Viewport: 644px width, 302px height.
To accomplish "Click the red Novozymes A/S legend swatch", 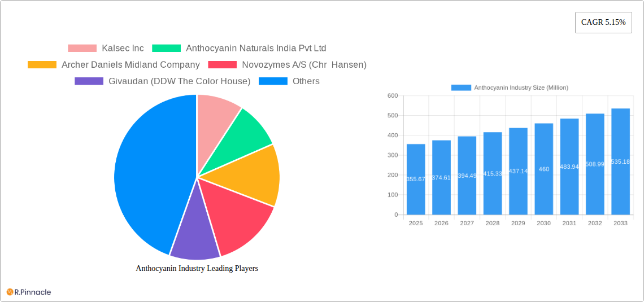I will 223,64.
